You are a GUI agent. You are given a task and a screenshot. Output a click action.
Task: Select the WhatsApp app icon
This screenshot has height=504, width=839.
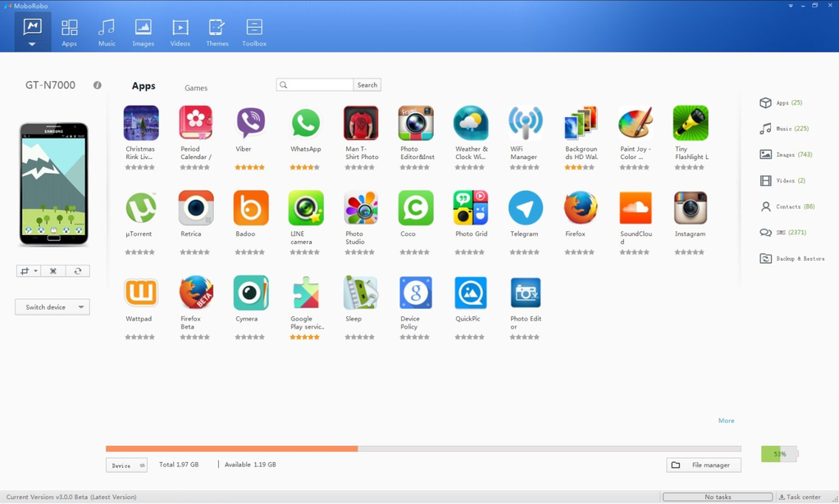click(306, 123)
